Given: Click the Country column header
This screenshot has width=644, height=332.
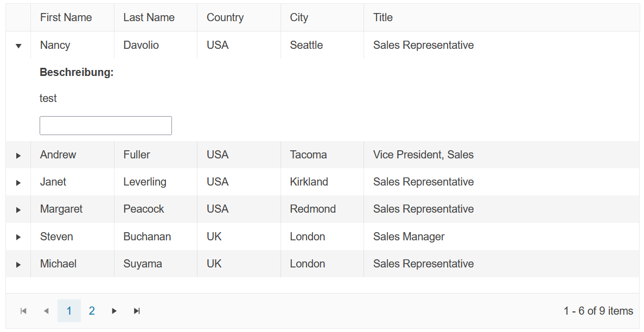Looking at the screenshot, I should click(x=225, y=17).
